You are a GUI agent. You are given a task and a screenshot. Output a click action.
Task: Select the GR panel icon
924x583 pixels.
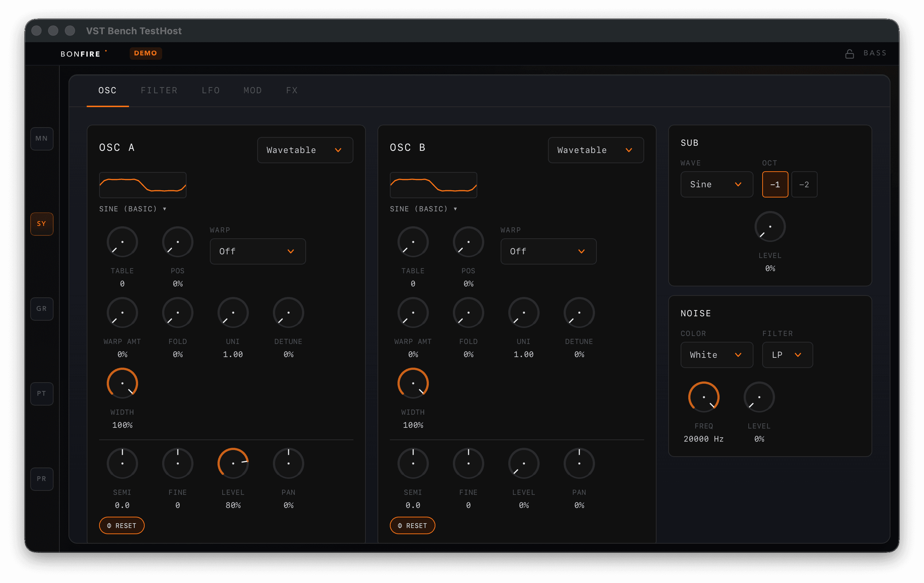42,309
